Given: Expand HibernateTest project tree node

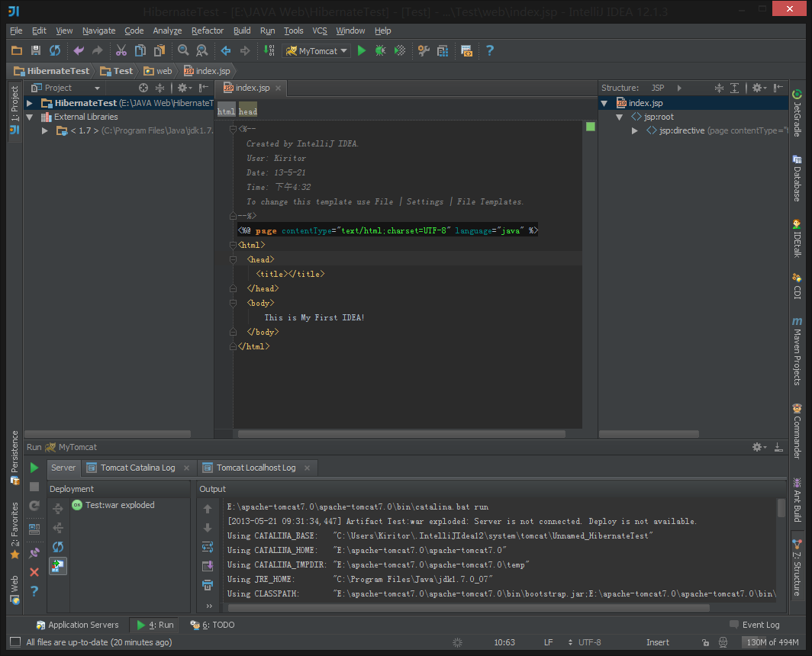Looking at the screenshot, I should 30,103.
